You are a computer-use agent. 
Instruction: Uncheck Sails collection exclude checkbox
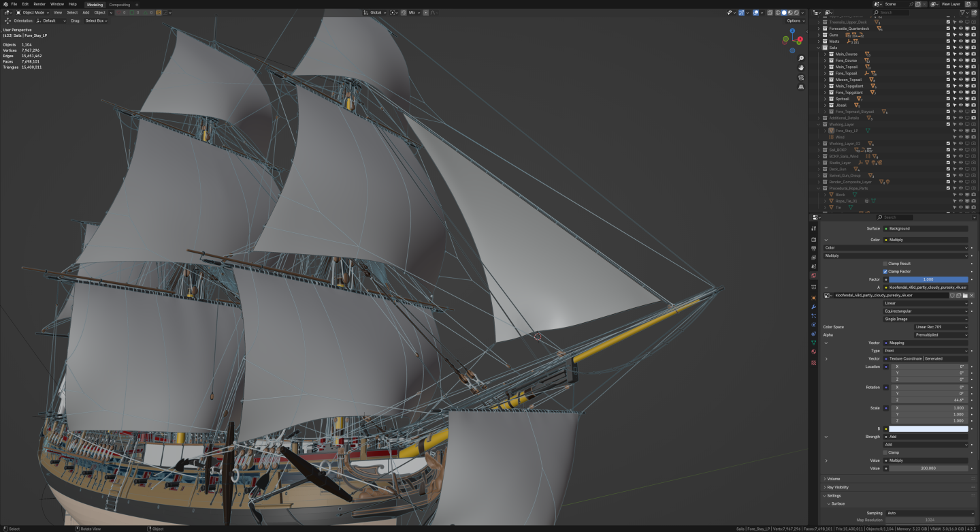(948, 48)
